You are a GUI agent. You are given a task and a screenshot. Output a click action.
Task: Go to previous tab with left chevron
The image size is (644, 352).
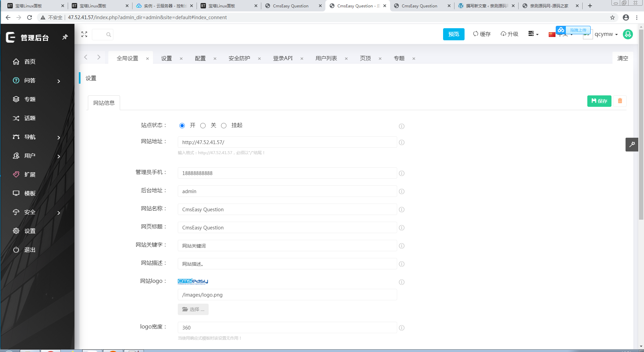pos(86,57)
